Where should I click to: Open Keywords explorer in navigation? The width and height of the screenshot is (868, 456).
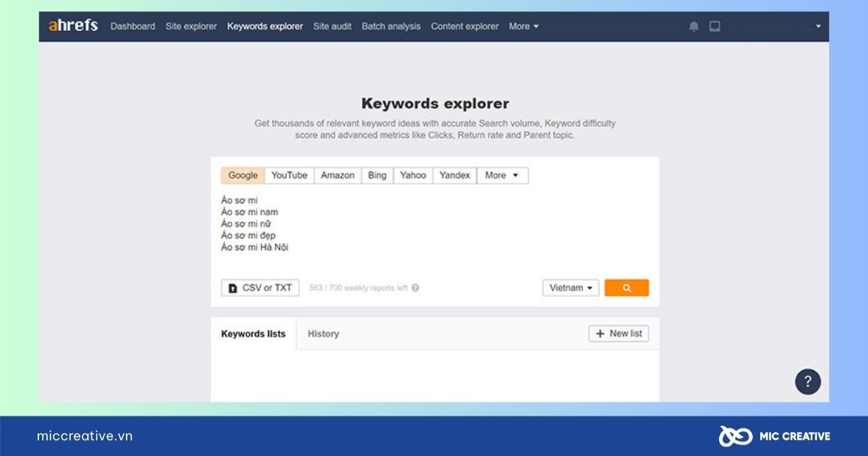tap(265, 26)
